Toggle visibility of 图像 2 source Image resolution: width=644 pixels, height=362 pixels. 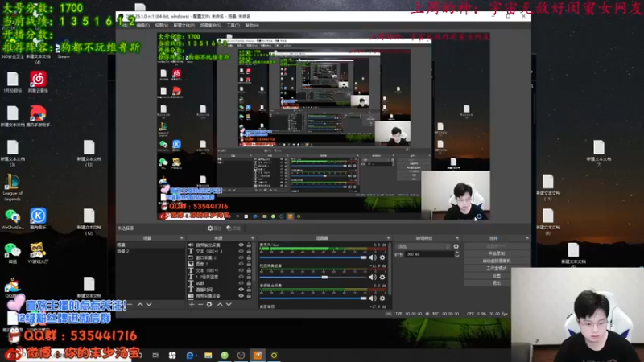(x=241, y=264)
